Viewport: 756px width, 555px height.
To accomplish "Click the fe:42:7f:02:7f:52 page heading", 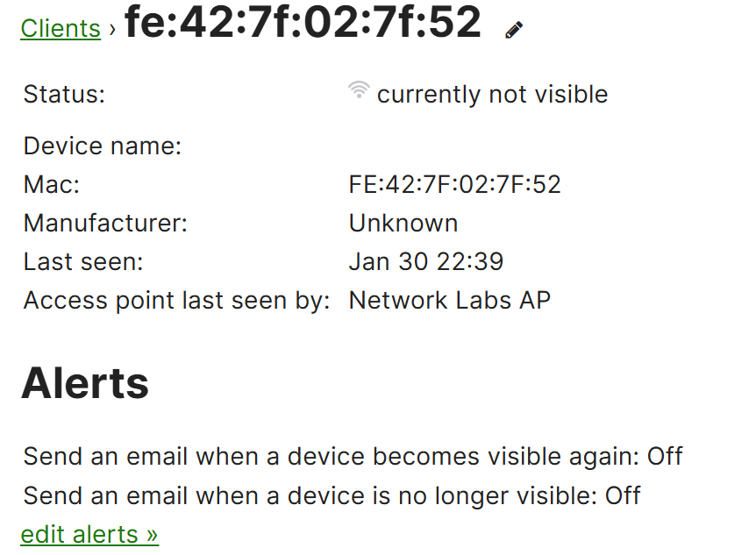I will pos(303,22).
